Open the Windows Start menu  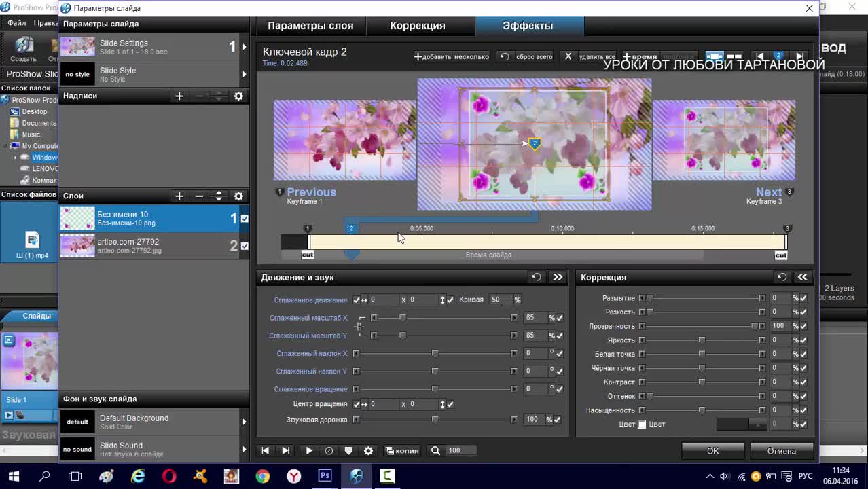click(14, 476)
